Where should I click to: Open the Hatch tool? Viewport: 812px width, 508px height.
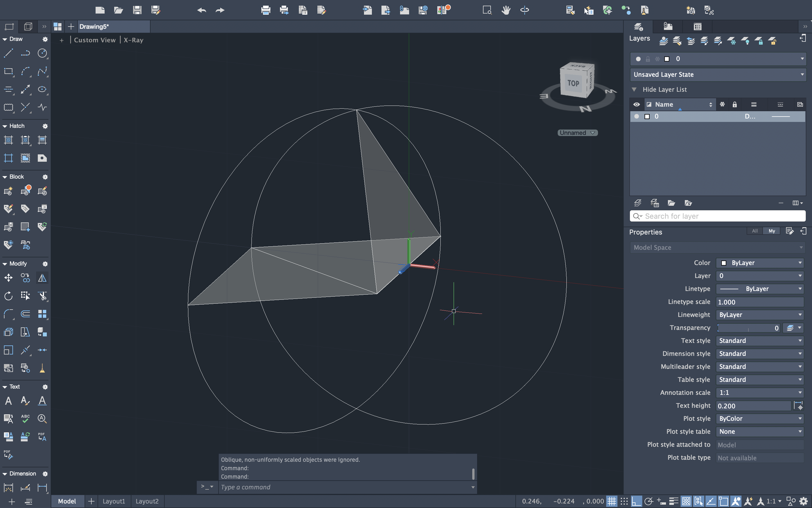pyautogui.click(x=8, y=140)
